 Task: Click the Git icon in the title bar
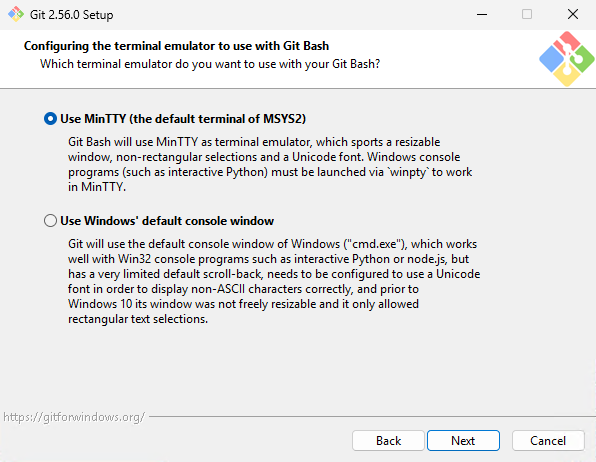[x=16, y=14]
